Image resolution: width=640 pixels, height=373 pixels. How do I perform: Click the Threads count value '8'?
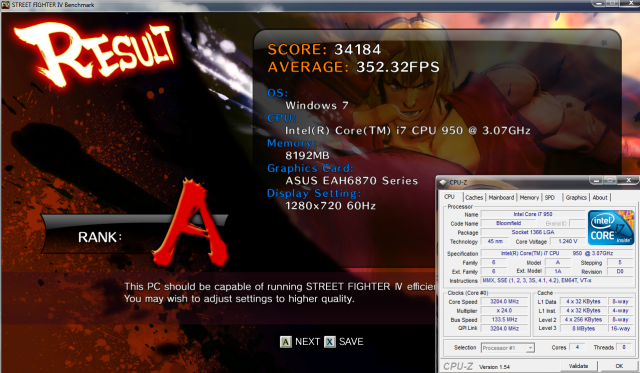click(x=624, y=347)
